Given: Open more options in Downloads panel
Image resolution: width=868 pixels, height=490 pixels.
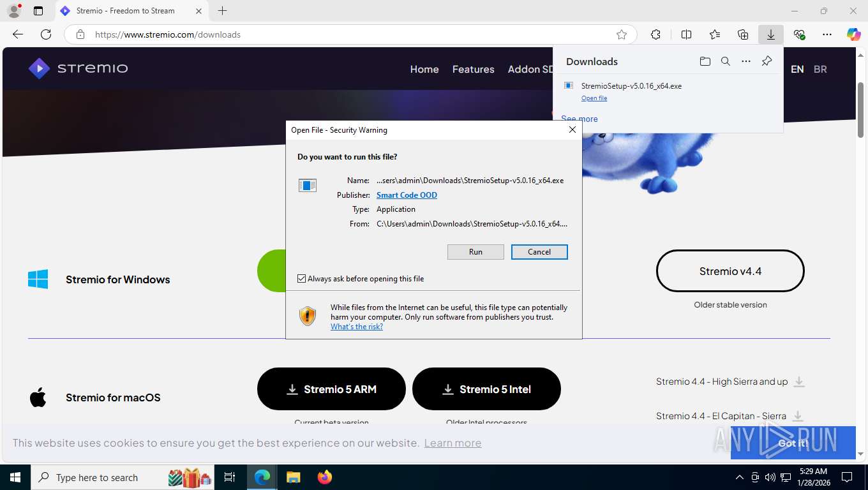Looking at the screenshot, I should coord(746,61).
